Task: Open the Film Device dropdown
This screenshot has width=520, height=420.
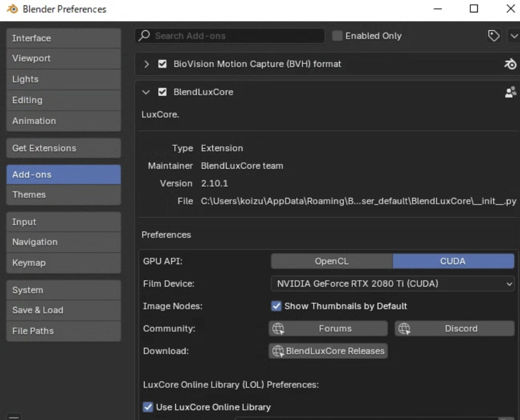Action: pos(392,284)
